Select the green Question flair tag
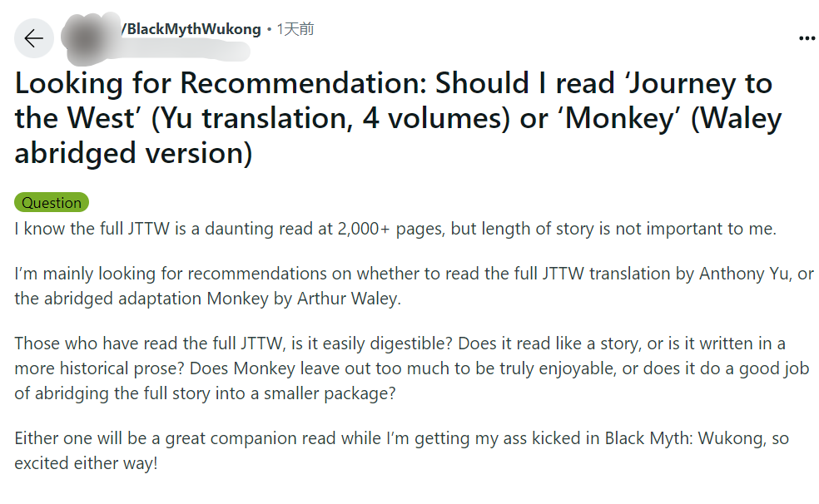Image resolution: width=819 pixels, height=504 pixels. tap(52, 202)
